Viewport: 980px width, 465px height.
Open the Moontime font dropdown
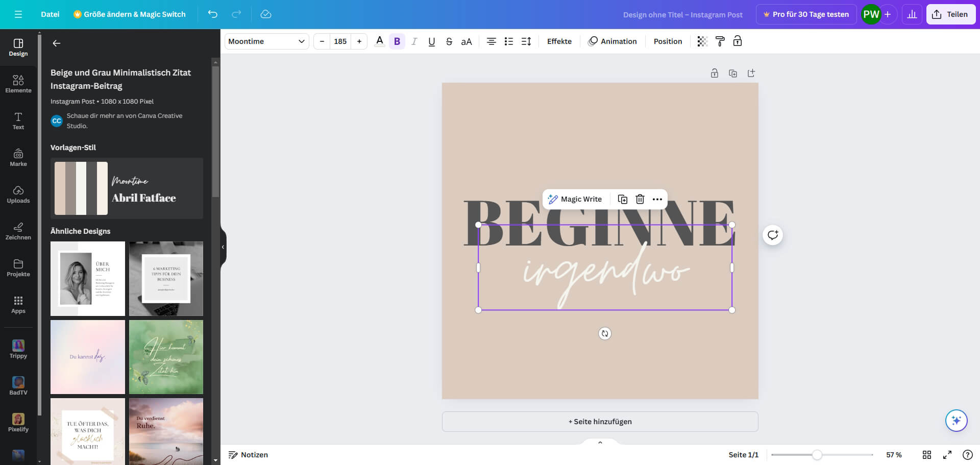[266, 41]
